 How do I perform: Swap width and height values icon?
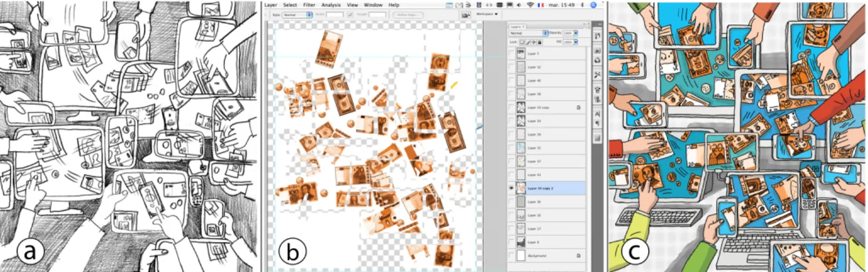click(x=350, y=14)
